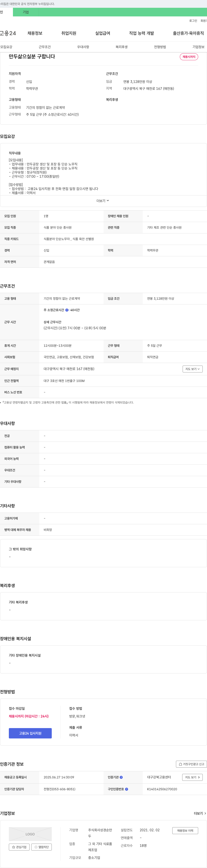Click the help icon beside 인증기관
The width and height of the screenshot is (207, 868).
pos(121,777)
